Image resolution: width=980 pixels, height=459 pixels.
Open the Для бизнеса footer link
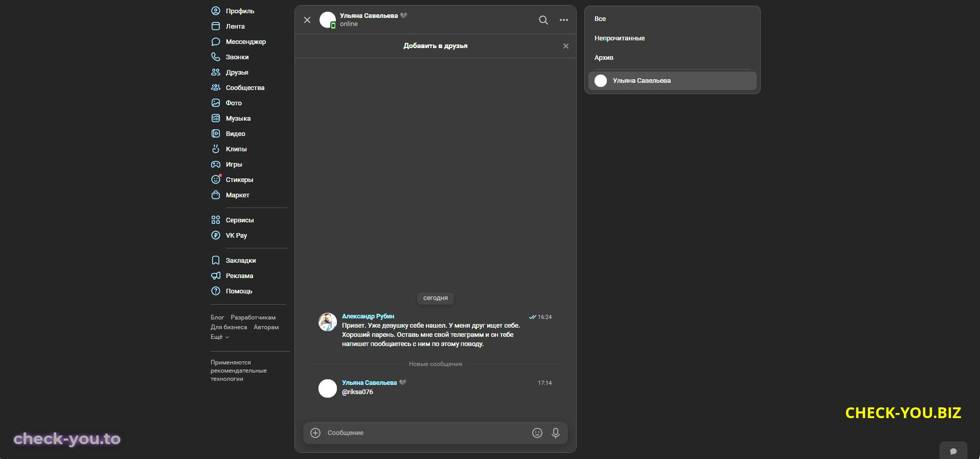tap(229, 327)
